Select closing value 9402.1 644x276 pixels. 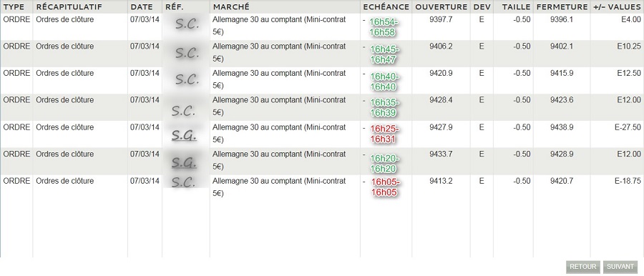click(562, 46)
